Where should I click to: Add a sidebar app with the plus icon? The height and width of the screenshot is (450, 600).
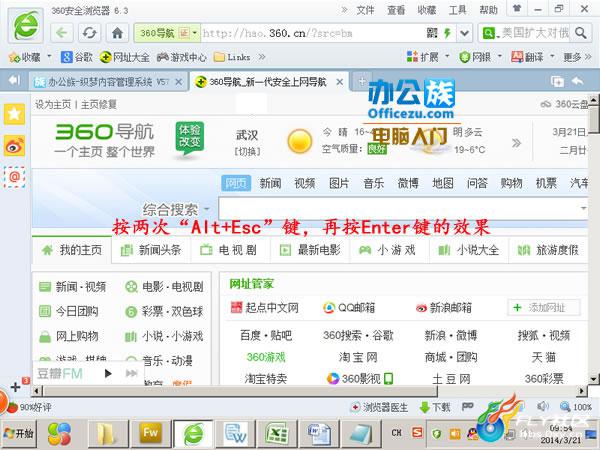pos(15,387)
